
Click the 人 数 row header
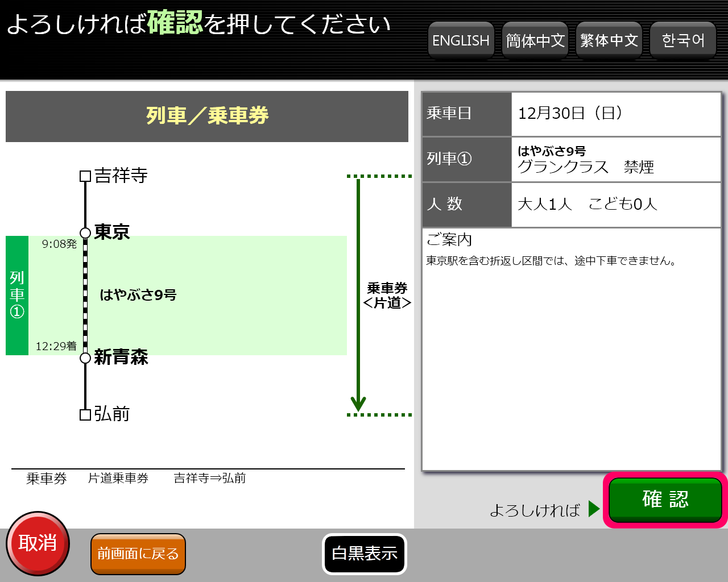pos(467,205)
